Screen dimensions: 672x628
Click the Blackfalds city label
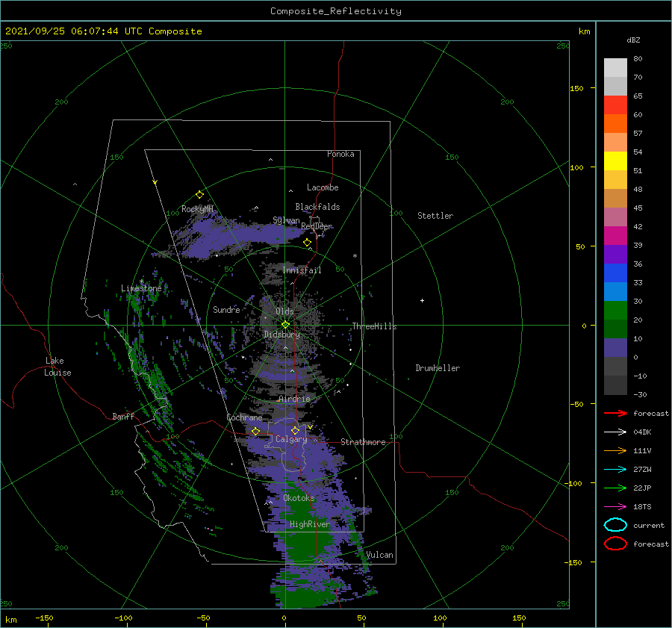317,207
